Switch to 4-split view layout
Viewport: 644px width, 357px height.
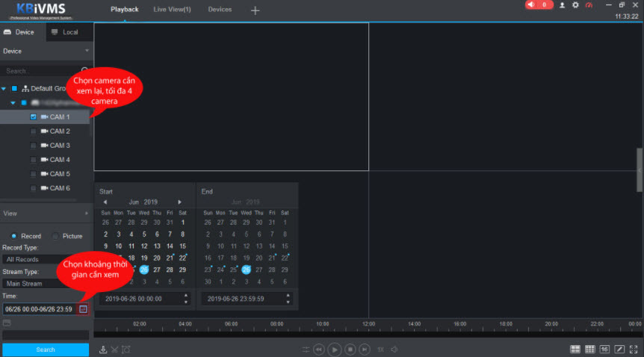(x=575, y=349)
